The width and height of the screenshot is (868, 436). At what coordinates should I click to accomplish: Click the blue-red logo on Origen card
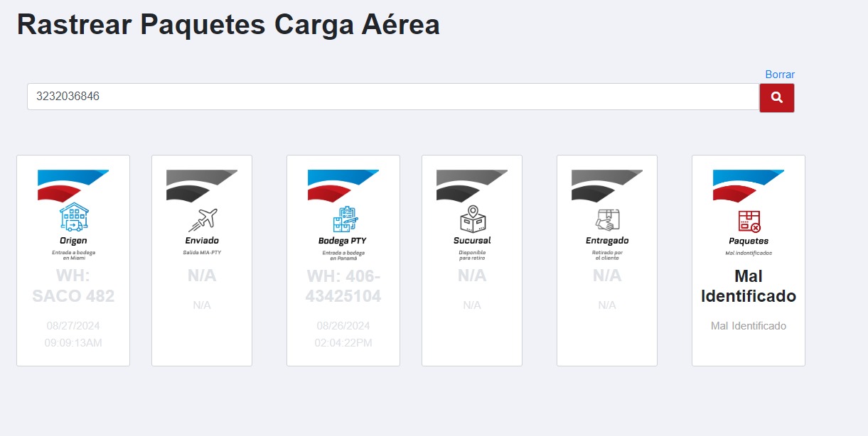[x=73, y=185]
